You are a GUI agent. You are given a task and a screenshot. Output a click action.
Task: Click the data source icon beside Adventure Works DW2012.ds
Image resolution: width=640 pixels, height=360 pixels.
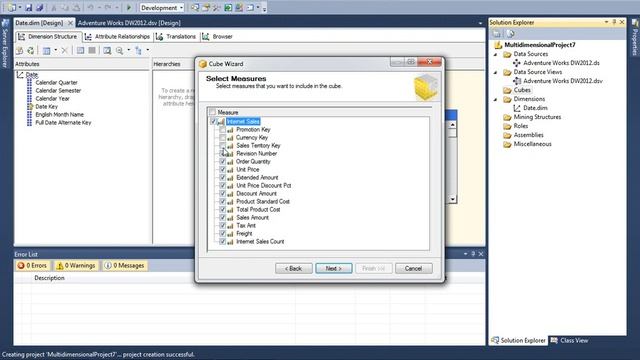pos(516,63)
